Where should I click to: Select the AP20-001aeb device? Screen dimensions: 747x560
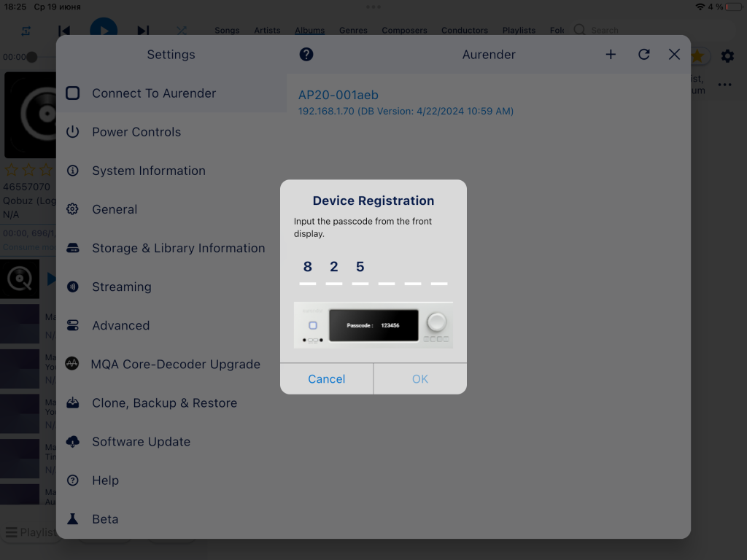coord(338,95)
